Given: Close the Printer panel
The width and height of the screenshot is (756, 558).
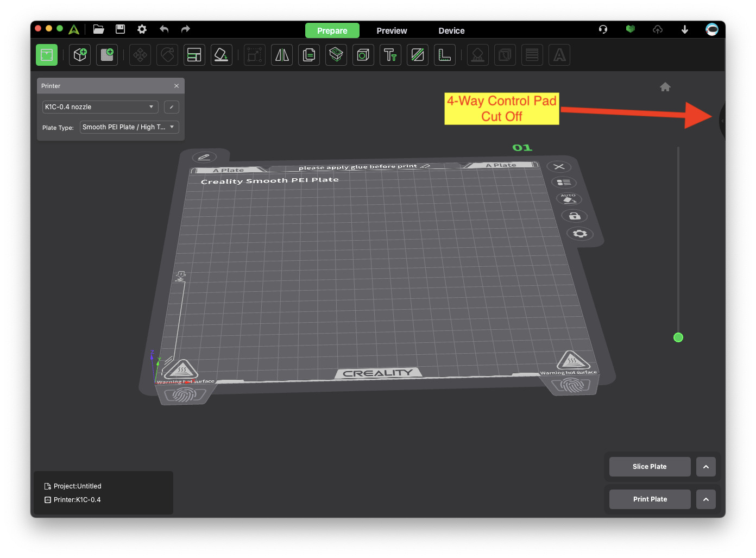Looking at the screenshot, I should click(x=177, y=86).
